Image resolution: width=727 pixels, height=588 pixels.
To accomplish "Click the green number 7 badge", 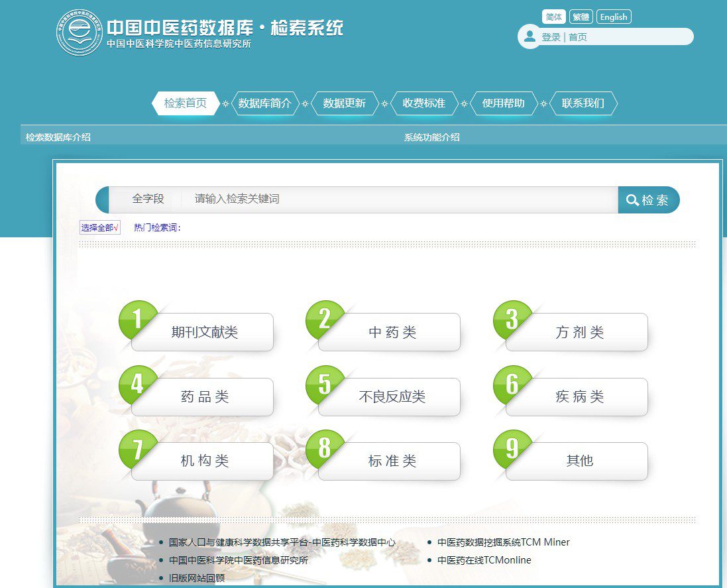I will click(x=137, y=449).
